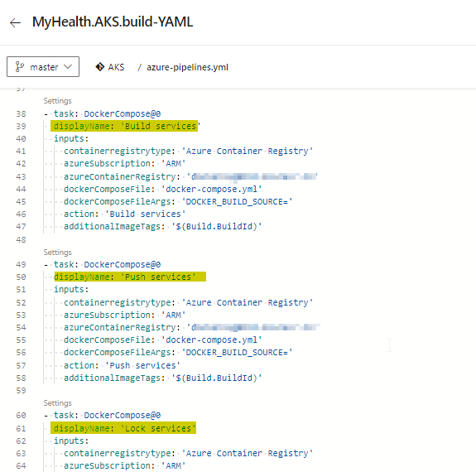476x472 pixels.
Task: Click dockerComposeFile on line 55
Action: [x=163, y=340]
